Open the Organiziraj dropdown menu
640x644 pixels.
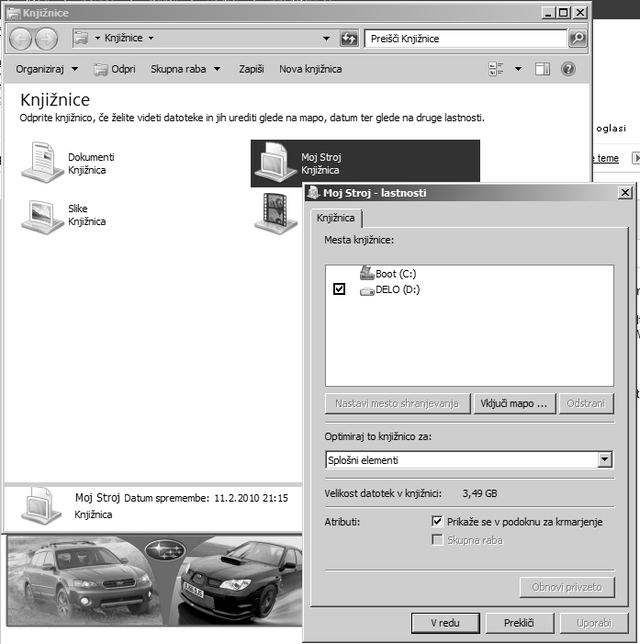click(46, 69)
